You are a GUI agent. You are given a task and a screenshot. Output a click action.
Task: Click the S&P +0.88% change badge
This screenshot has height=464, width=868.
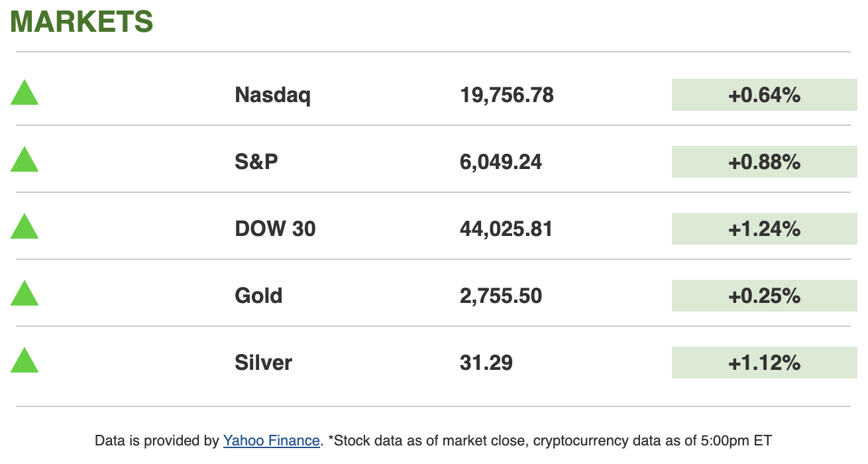(x=764, y=162)
